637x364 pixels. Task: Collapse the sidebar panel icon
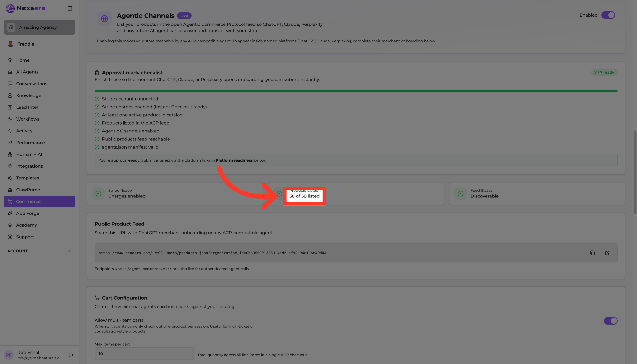70,9
